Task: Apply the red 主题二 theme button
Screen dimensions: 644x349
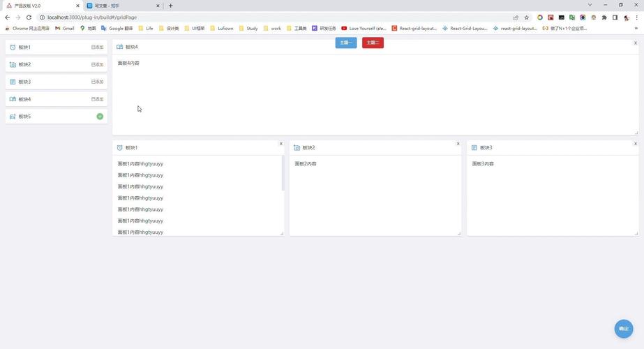Action: [x=373, y=43]
